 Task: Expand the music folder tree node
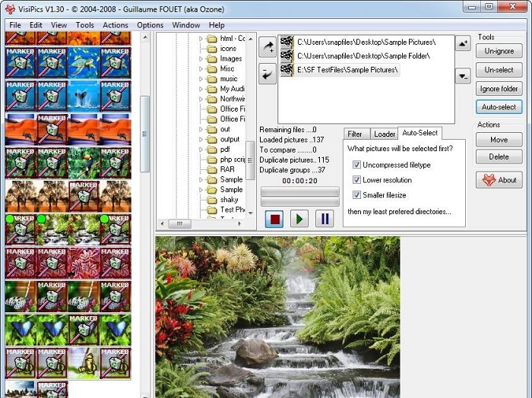201,79
